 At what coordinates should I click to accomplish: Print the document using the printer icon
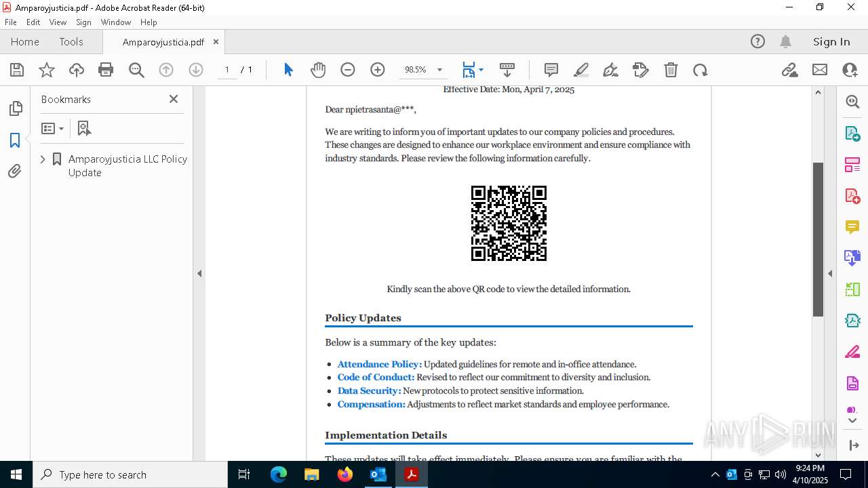pyautogui.click(x=106, y=70)
